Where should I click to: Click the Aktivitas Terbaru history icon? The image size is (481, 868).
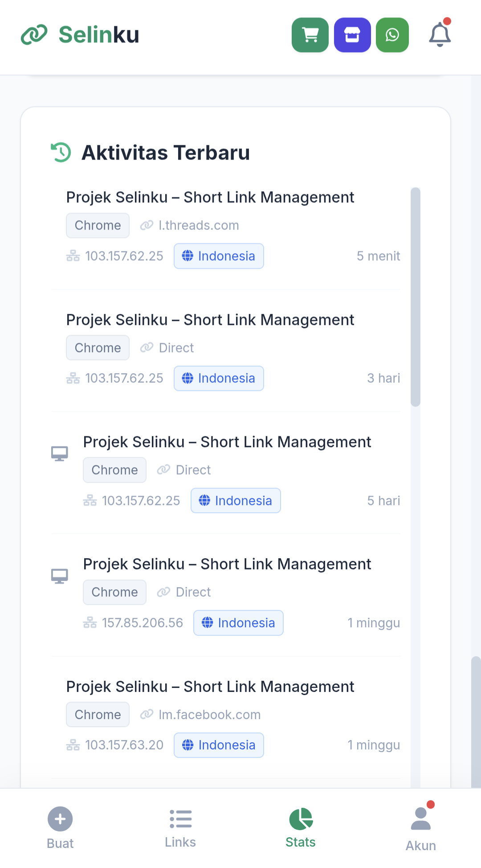point(61,152)
